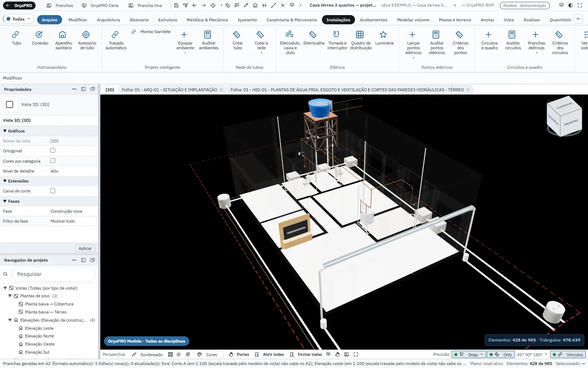Add a Luminária fixture
588x368 pixels.
point(384,39)
